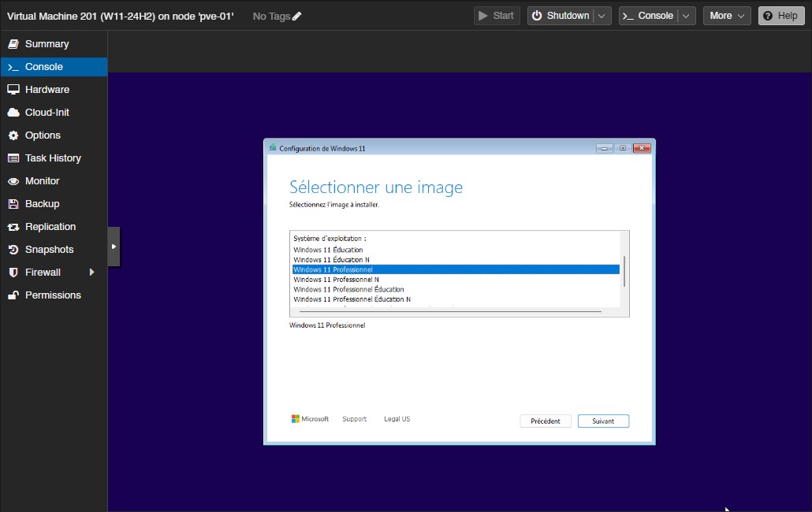Click the Help button
The height and width of the screenshot is (512, 812).
(x=780, y=15)
